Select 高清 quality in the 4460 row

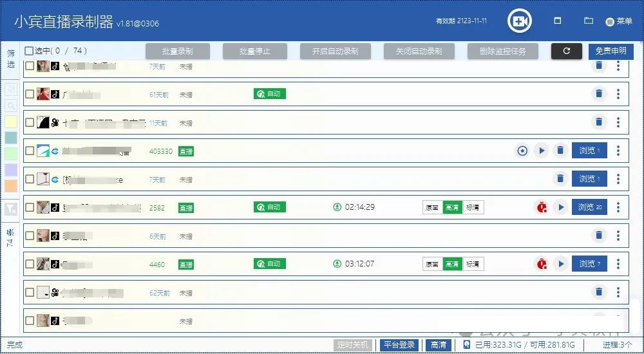point(452,265)
